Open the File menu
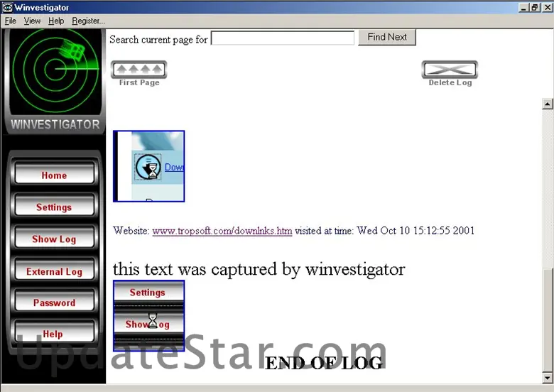This screenshot has width=554, height=392. pos(11,21)
